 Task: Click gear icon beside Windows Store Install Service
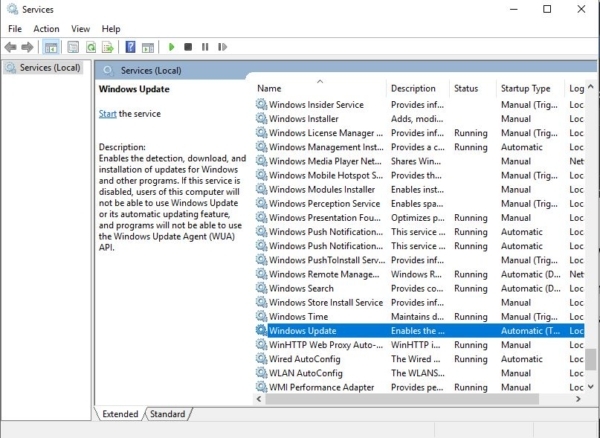[261, 302]
